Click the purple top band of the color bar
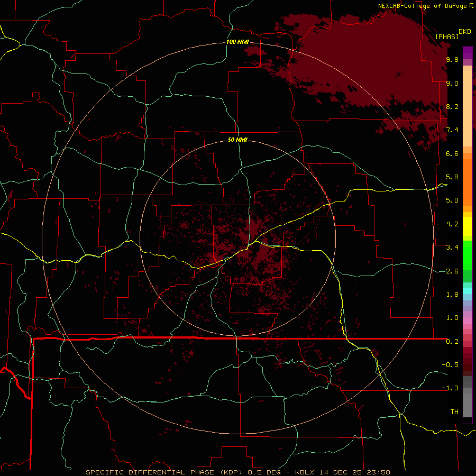The image size is (476, 476). [x=467, y=53]
